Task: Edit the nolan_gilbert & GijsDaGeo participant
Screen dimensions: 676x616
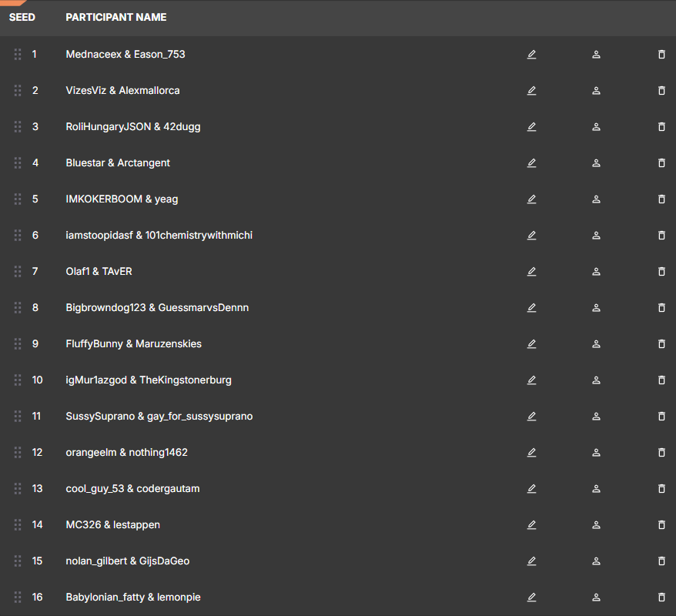Action: click(531, 561)
